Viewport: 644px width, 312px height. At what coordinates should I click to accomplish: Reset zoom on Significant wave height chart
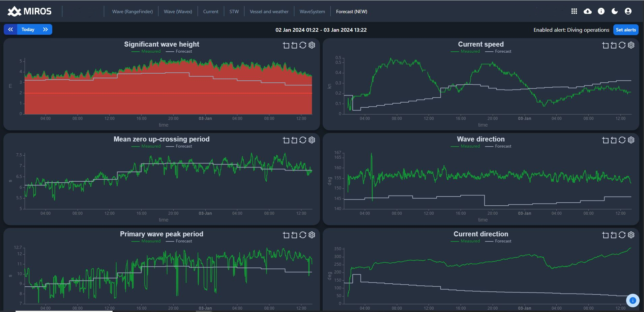294,45
